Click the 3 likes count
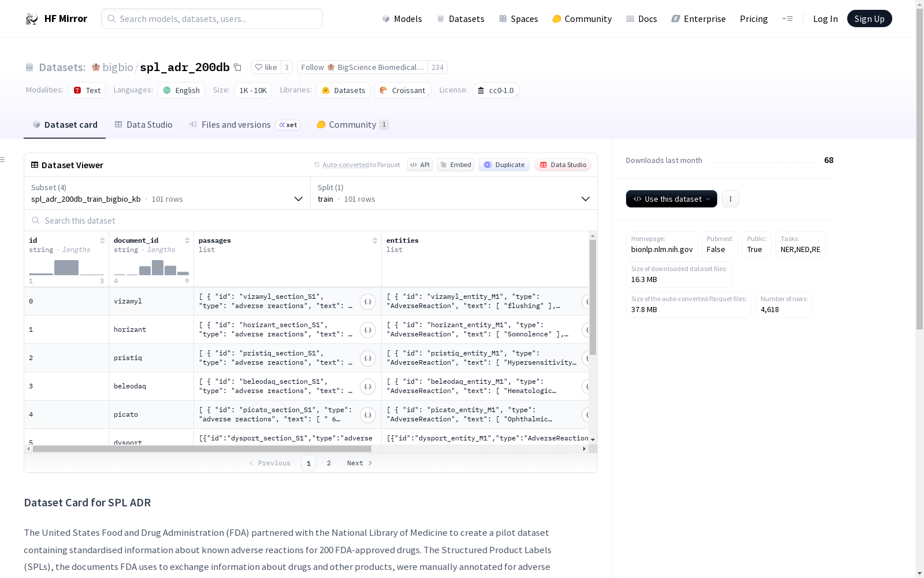The height and width of the screenshot is (578, 924). 286,67
